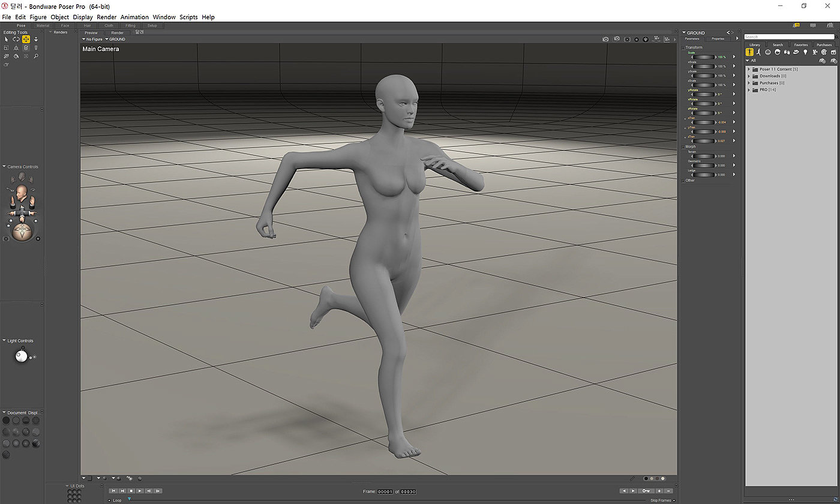Open the Face expressions category icon

pyautogui.click(x=767, y=52)
